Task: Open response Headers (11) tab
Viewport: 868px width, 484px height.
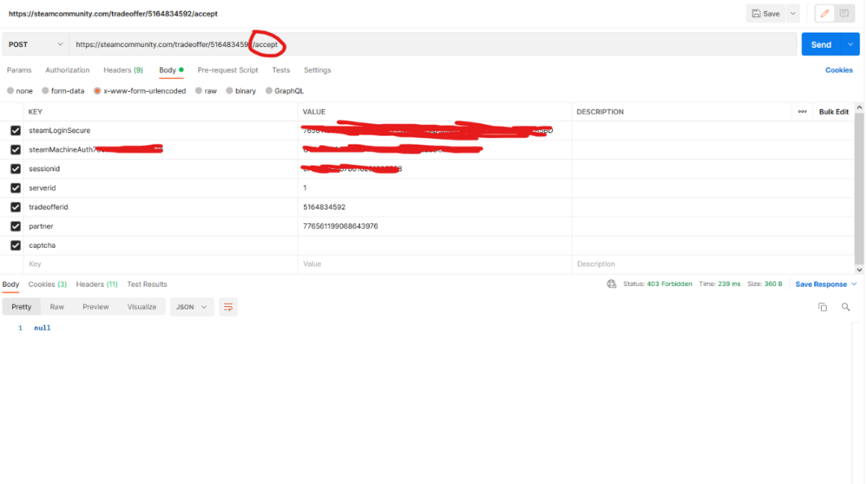Action: 97,285
